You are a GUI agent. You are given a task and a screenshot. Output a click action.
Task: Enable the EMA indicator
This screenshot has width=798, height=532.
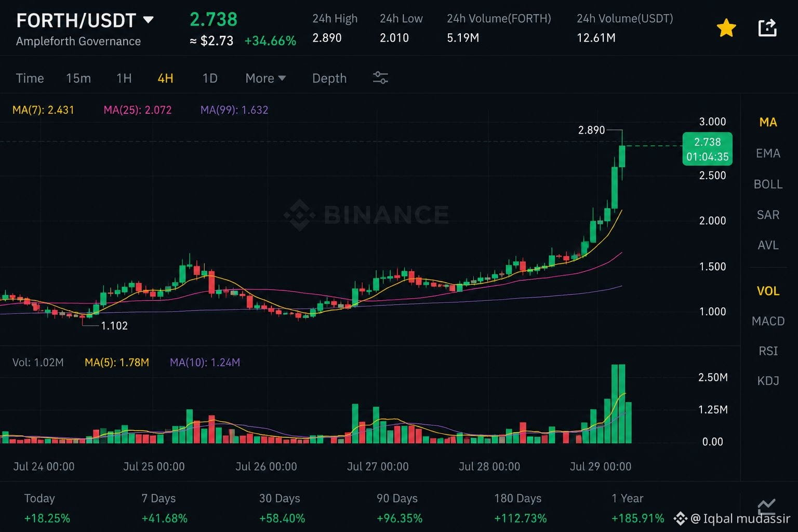click(768, 153)
